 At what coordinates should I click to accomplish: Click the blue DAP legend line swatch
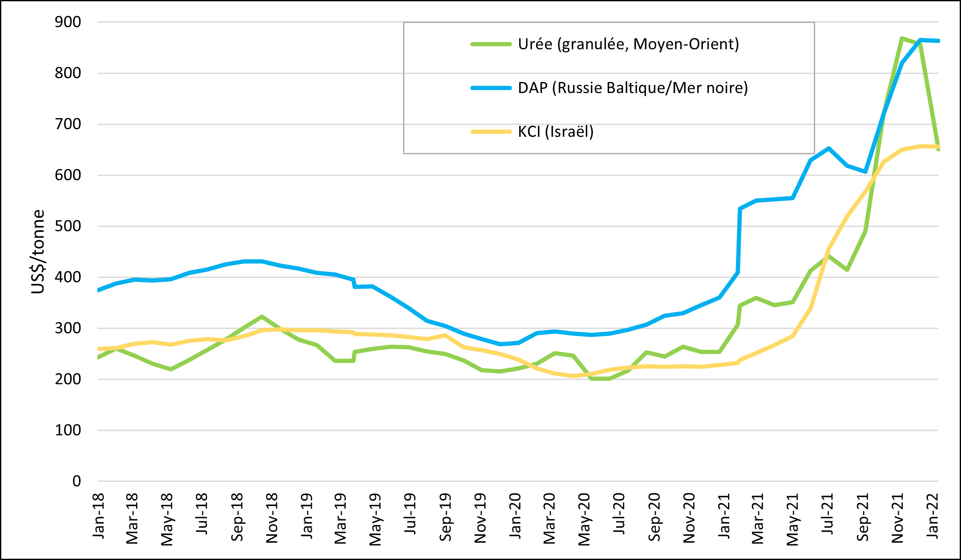tap(491, 88)
